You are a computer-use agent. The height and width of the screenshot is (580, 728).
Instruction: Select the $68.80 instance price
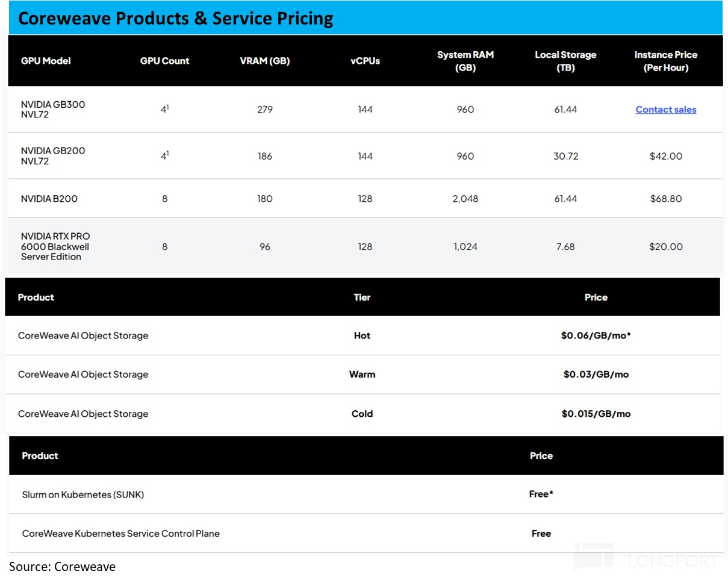(665, 199)
